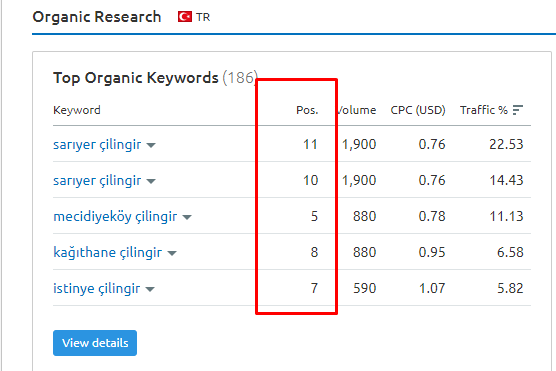Select position value 7 for istinye çilingir

pyautogui.click(x=314, y=288)
